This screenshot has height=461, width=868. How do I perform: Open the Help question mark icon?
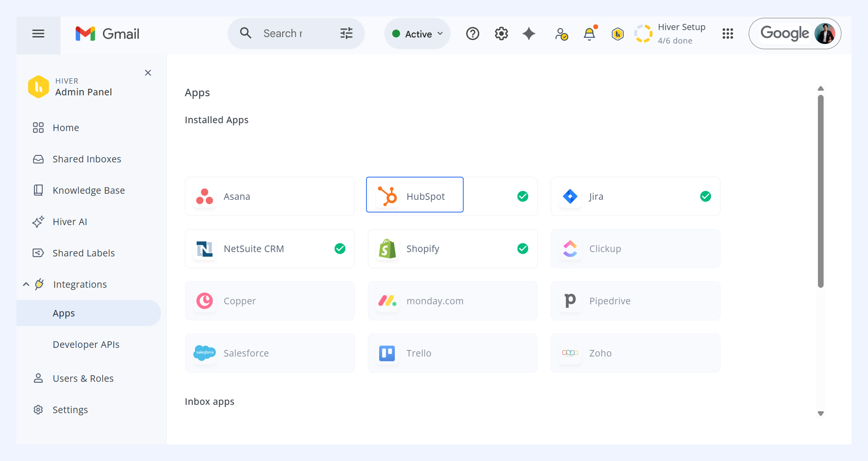click(x=473, y=34)
